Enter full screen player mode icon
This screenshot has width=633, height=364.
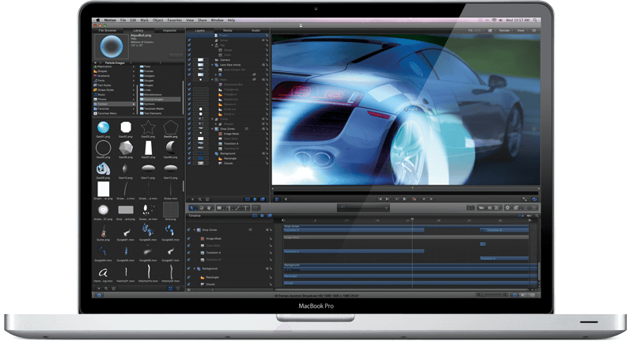(525, 199)
